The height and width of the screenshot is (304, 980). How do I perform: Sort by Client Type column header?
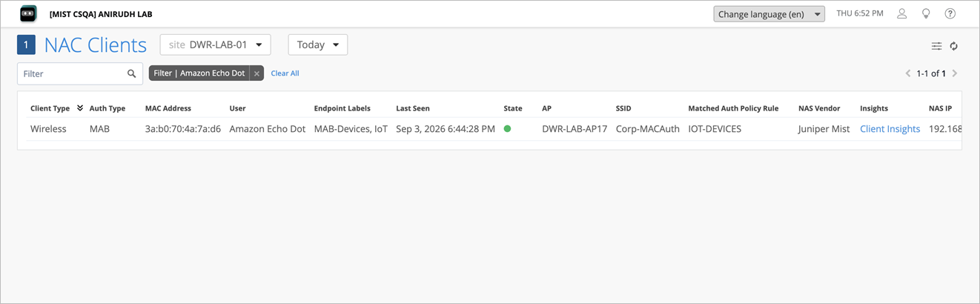[x=50, y=108]
